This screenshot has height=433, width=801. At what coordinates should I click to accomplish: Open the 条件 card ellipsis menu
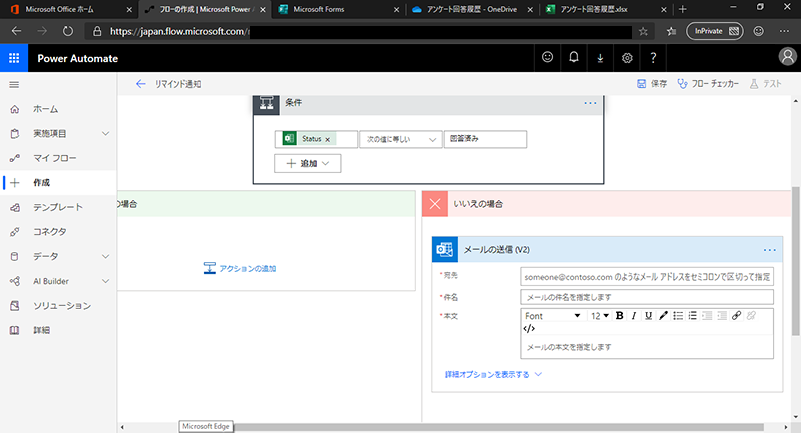coord(590,103)
